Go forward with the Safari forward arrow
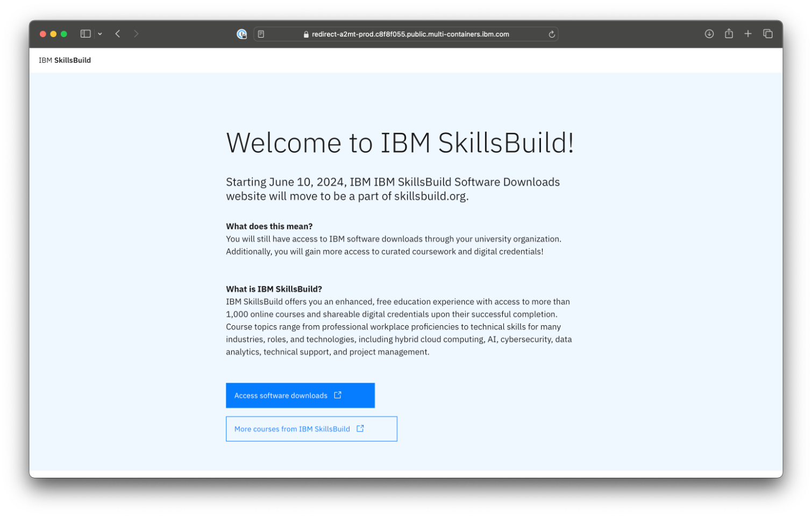Viewport: 812px width, 517px height. pyautogui.click(x=136, y=34)
